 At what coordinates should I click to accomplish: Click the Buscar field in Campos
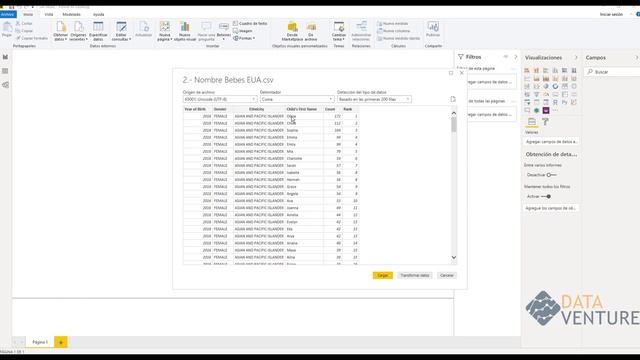pyautogui.click(x=613, y=72)
